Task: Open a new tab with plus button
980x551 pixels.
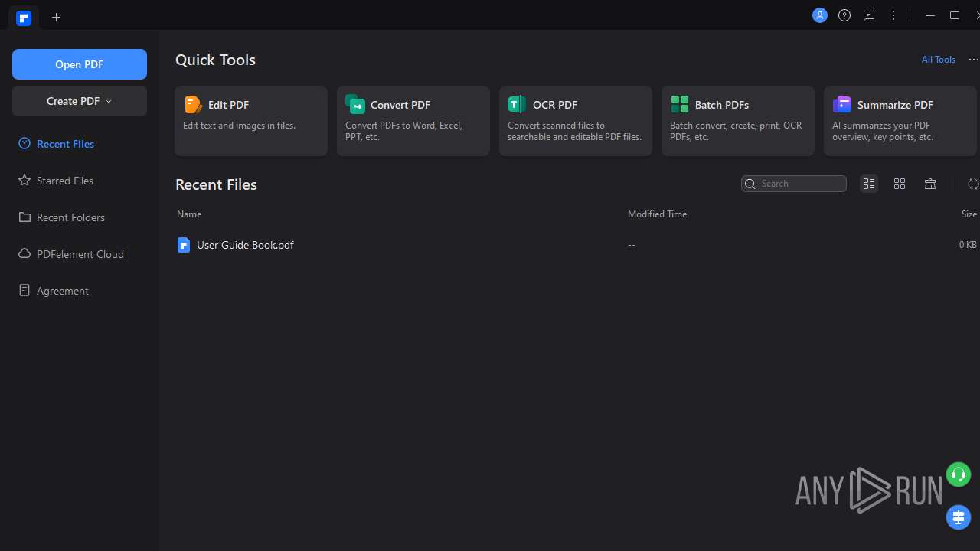Action: (x=56, y=17)
